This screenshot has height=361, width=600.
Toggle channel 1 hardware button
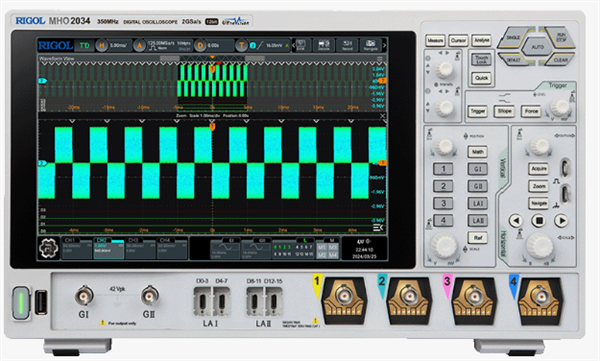[443, 169]
